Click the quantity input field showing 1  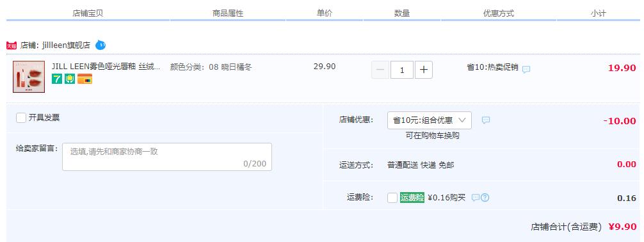point(401,70)
